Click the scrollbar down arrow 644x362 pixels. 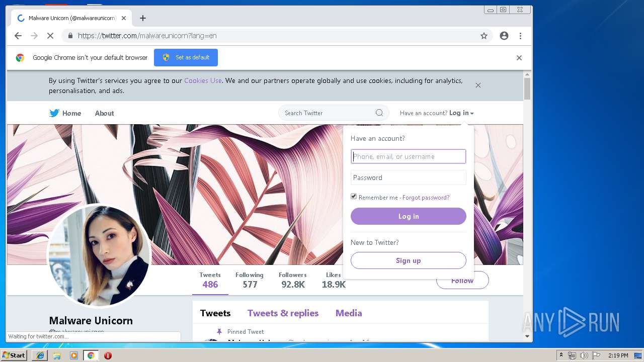527,336
